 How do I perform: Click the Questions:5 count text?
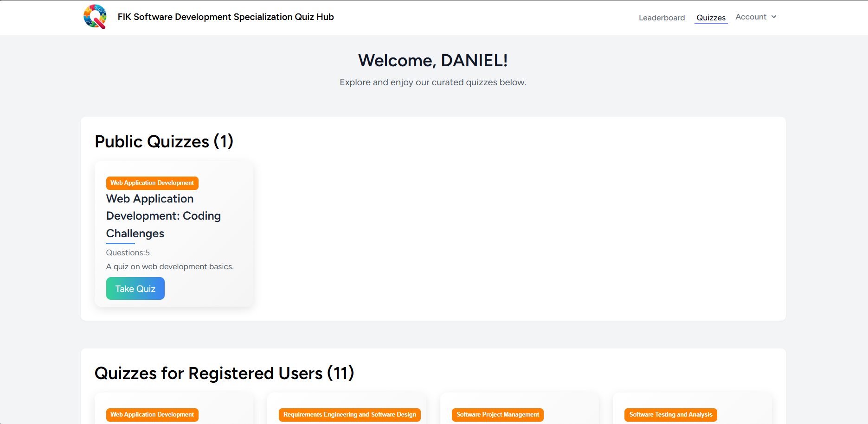tap(128, 253)
